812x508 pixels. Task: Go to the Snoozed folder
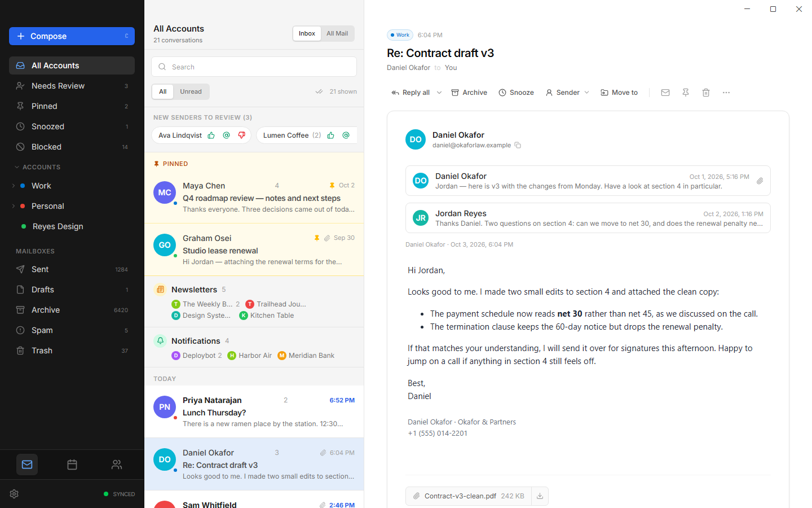(72, 126)
